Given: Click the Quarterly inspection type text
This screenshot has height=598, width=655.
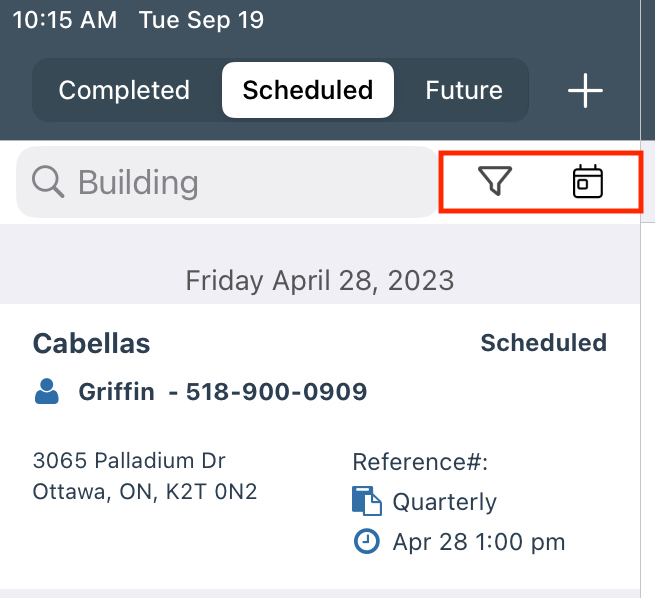Looking at the screenshot, I should click(444, 501).
